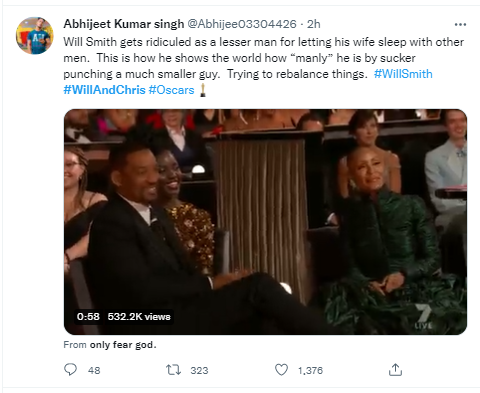480x393 pixels.
Task: Like the tweet with the heart icon
Action: (x=281, y=370)
